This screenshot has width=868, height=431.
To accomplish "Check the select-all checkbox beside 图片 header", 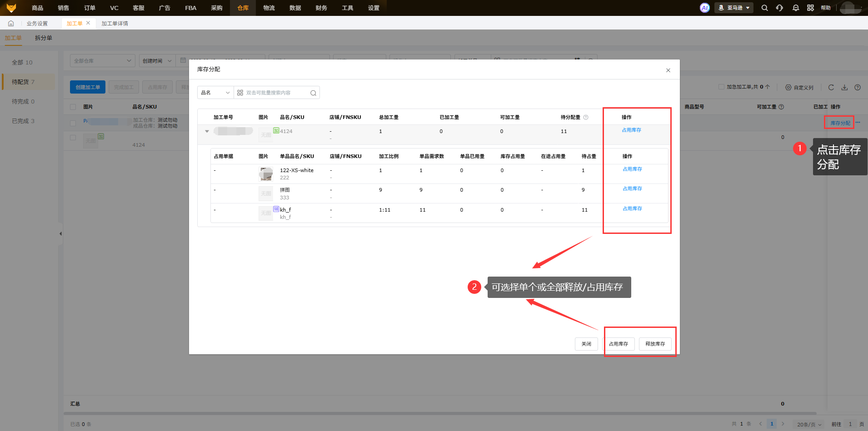I will 73,107.
